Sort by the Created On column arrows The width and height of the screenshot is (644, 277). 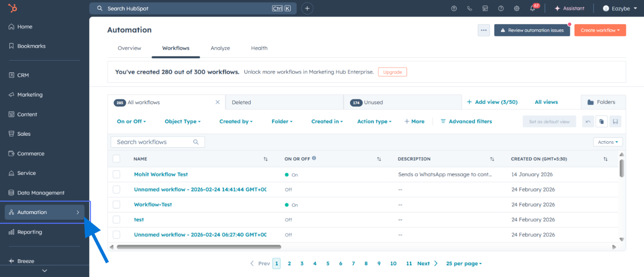(x=605, y=159)
